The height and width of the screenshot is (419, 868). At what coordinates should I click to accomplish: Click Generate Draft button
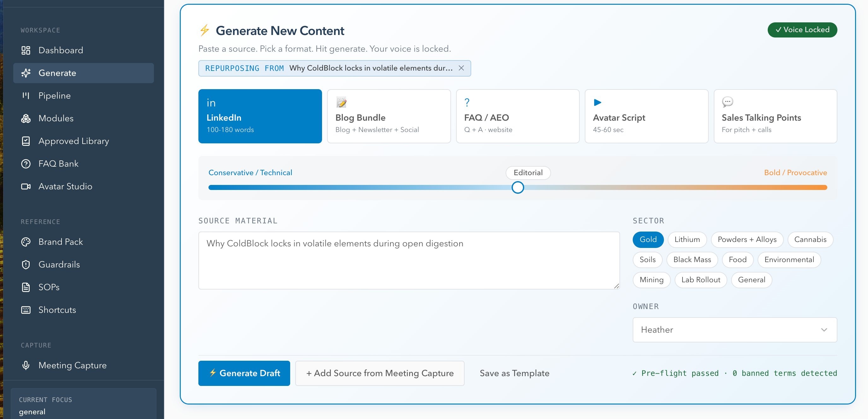click(244, 373)
